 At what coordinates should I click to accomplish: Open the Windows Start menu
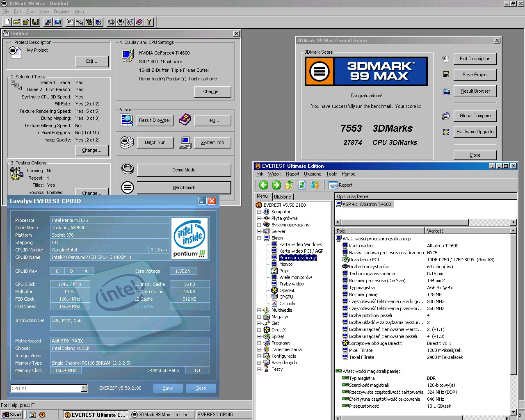pos(12,415)
